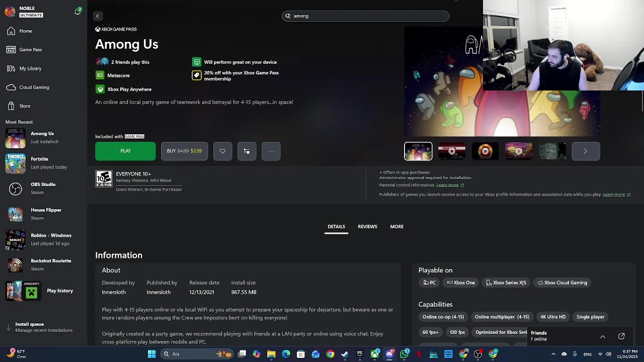Open publisher data Learn more link
Viewport: 644px width, 362px height.
(x=616, y=195)
